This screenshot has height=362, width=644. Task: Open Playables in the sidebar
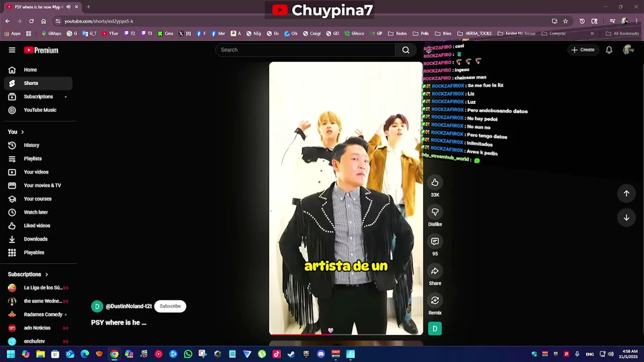[38, 252]
